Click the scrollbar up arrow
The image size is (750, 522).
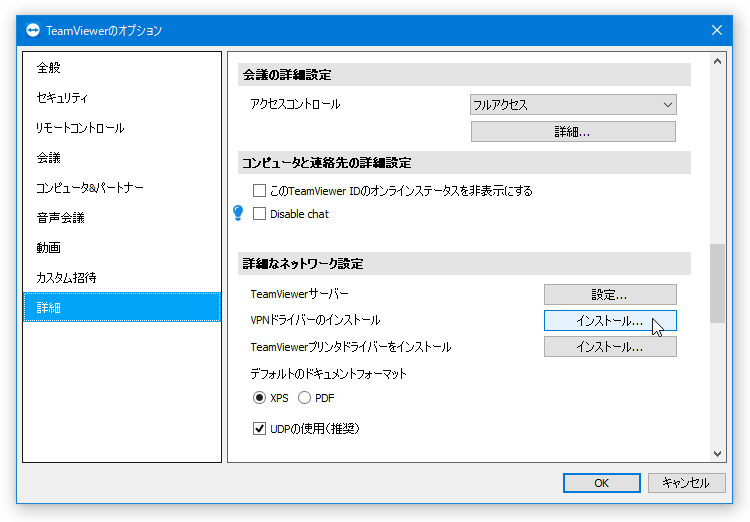[x=717, y=61]
